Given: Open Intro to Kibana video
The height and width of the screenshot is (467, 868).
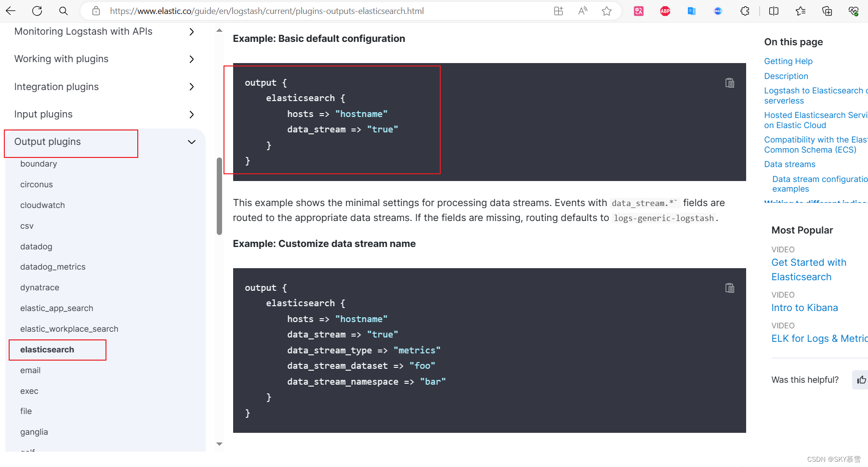Looking at the screenshot, I should pos(804,308).
